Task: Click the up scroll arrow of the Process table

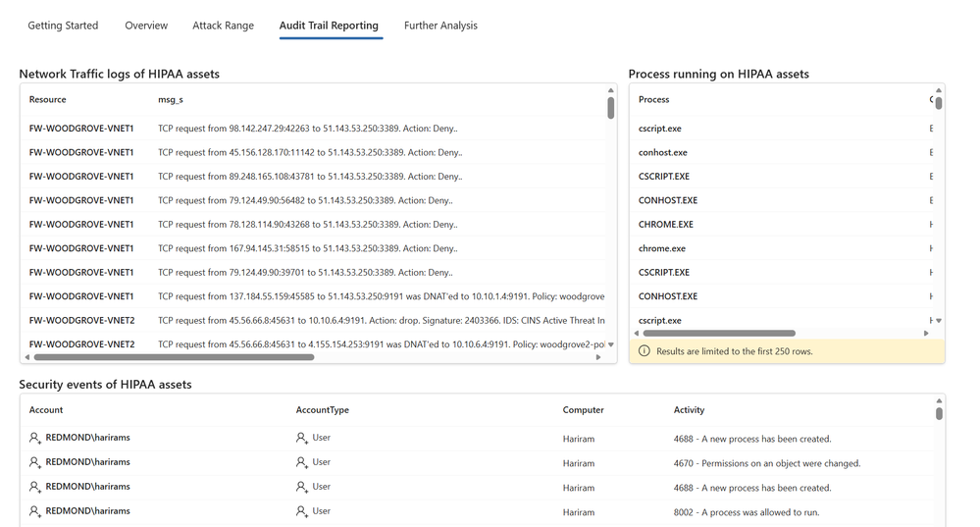Action: click(939, 90)
